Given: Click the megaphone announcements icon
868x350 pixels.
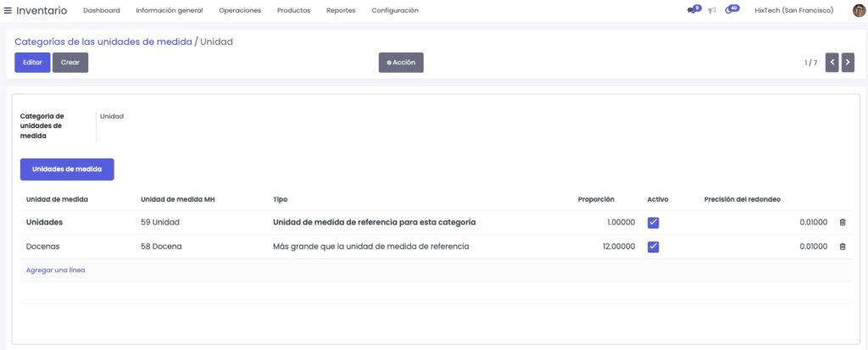Looking at the screenshot, I should (x=712, y=11).
